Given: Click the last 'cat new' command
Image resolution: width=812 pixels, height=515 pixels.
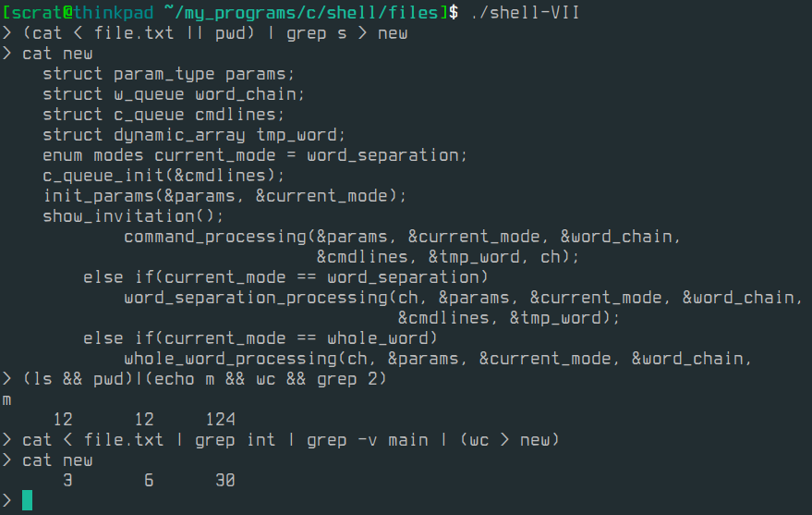Looking at the screenshot, I should [x=57, y=460].
